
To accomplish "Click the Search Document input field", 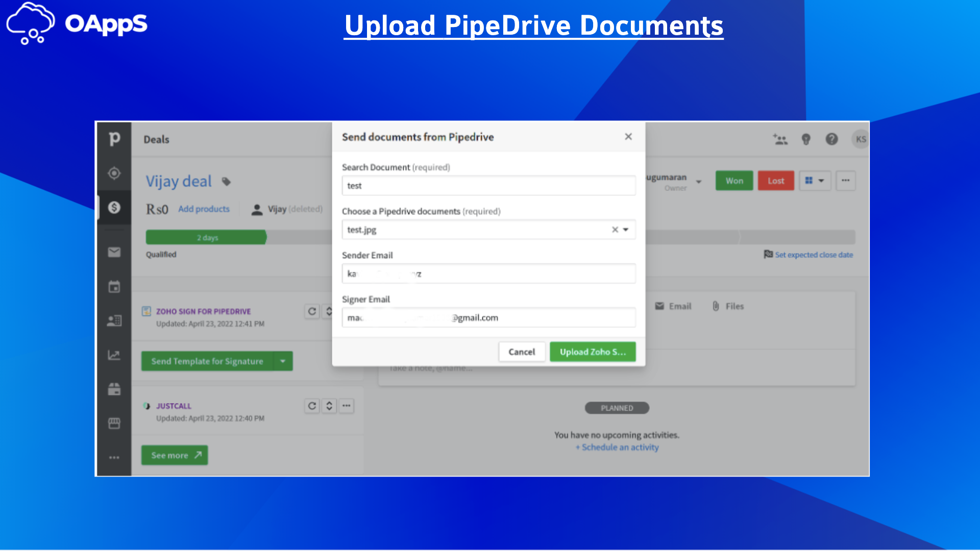I will coord(488,186).
